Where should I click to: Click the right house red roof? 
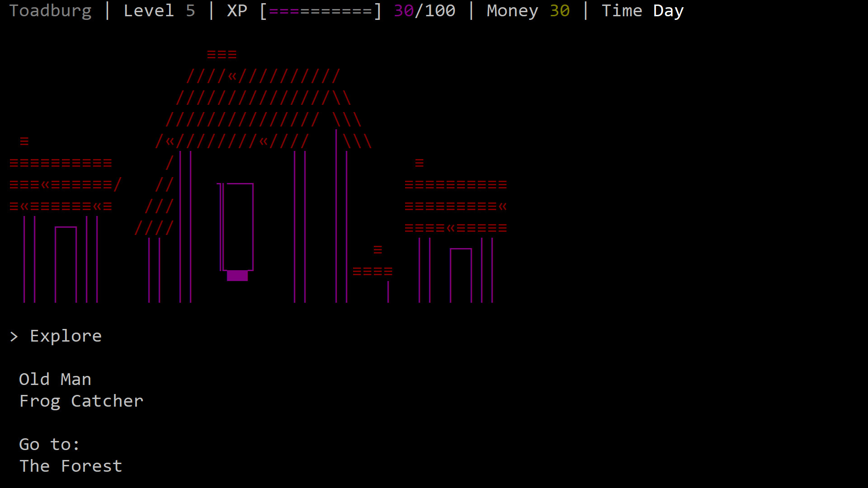pos(456,206)
